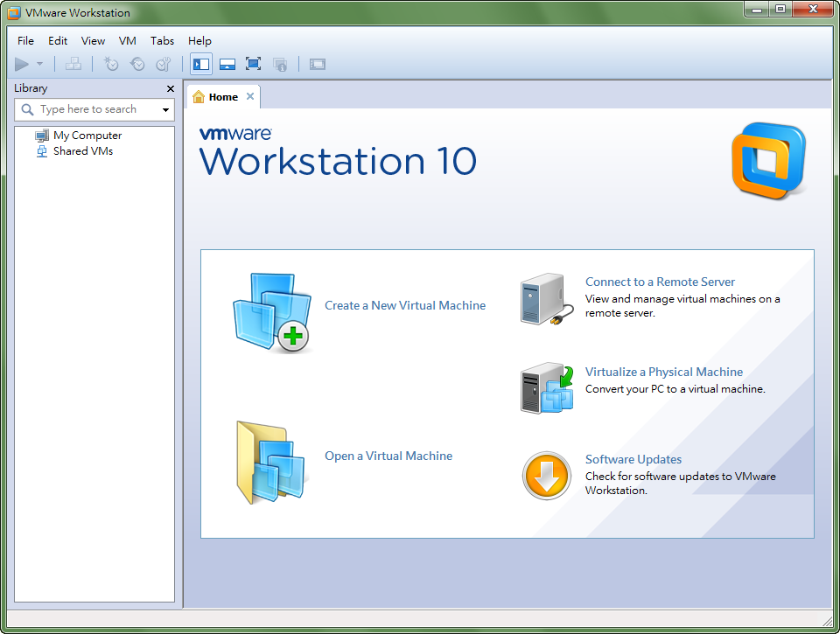Viewport: 840px width, 634px height.
Task: Minimize the VMware Workstation window
Action: pyautogui.click(x=756, y=9)
